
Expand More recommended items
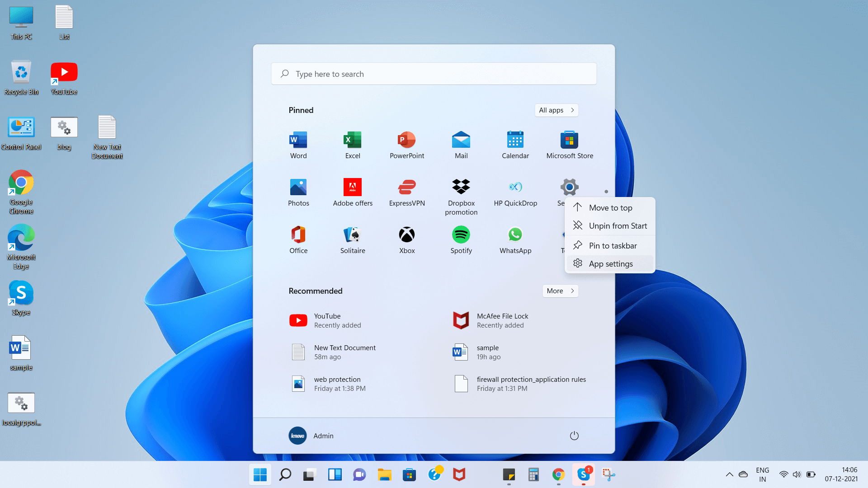click(x=560, y=291)
